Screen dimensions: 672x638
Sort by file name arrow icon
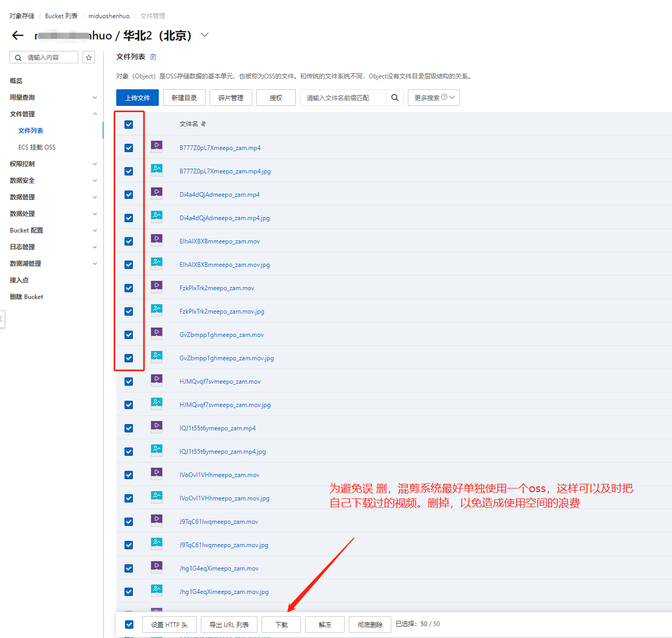(x=203, y=124)
